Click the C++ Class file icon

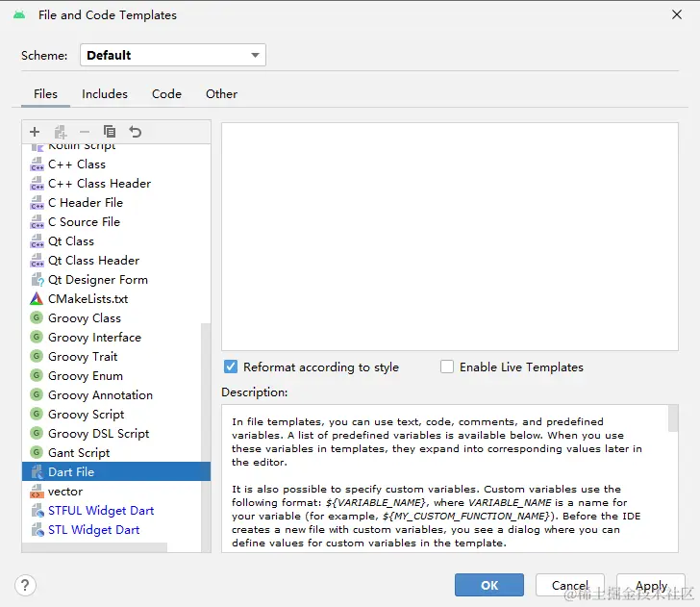tap(37, 164)
